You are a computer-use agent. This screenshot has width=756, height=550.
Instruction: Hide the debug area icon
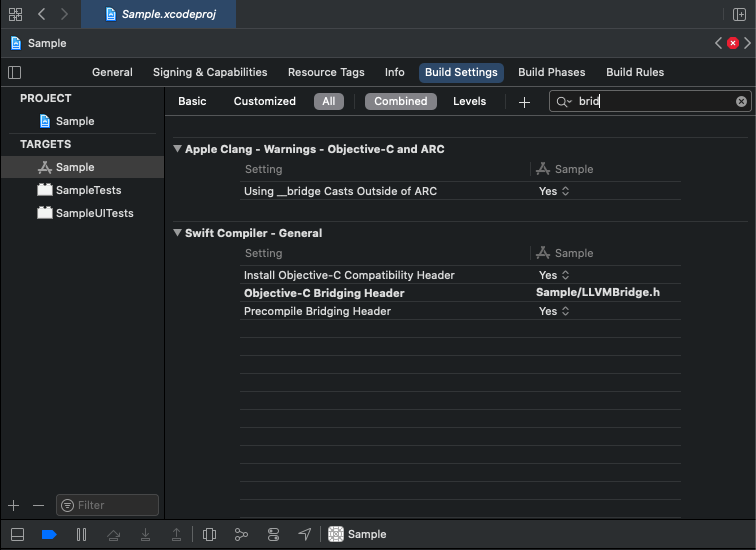coord(17,534)
